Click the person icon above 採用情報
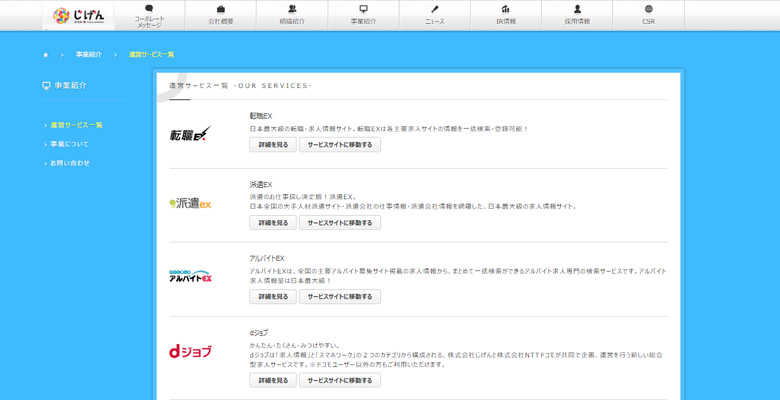Viewport: 780px width, 400px height. 577,9
